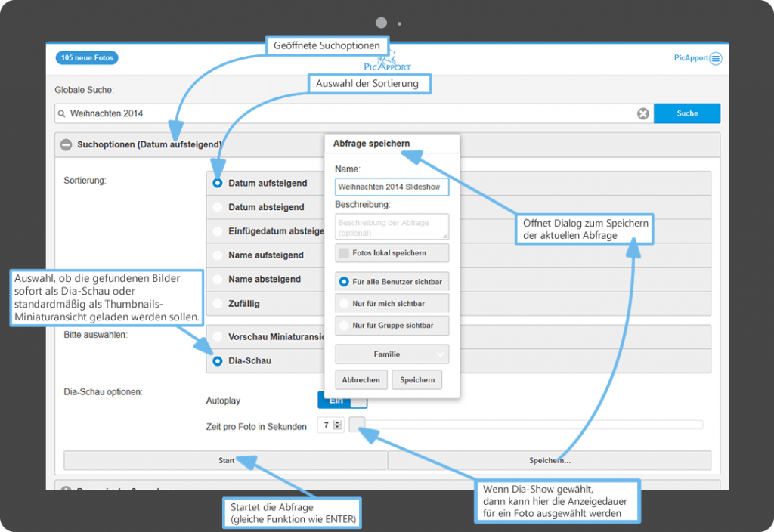Click Start to run the query
Viewport: 774px width, 532px height.
[x=225, y=460]
